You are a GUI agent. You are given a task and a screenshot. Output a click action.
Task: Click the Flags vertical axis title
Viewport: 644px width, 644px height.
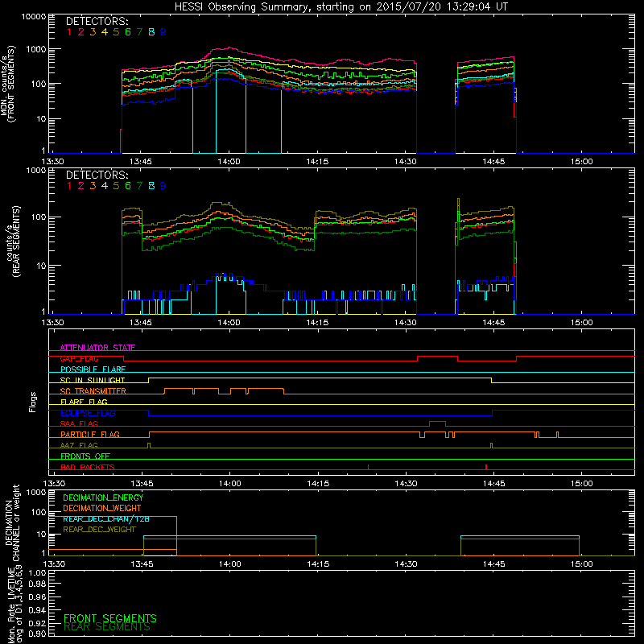33,402
